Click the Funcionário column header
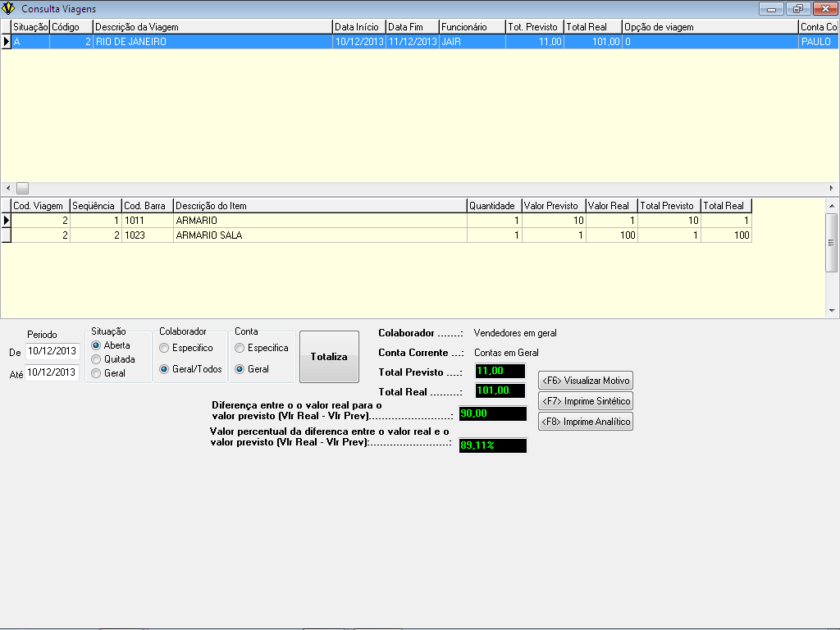Image resolution: width=840 pixels, height=630 pixels. point(472,27)
